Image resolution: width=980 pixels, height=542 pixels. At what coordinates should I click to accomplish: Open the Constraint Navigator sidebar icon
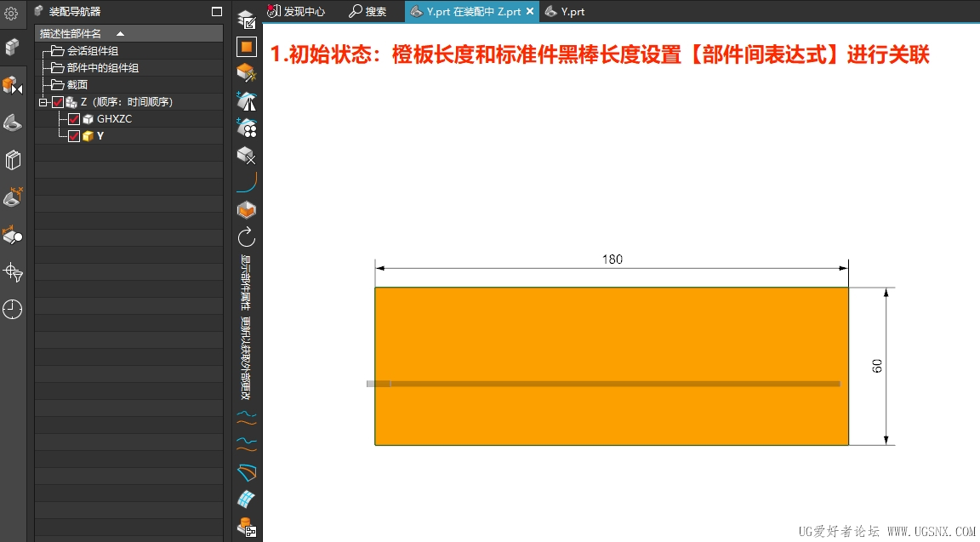point(12,85)
